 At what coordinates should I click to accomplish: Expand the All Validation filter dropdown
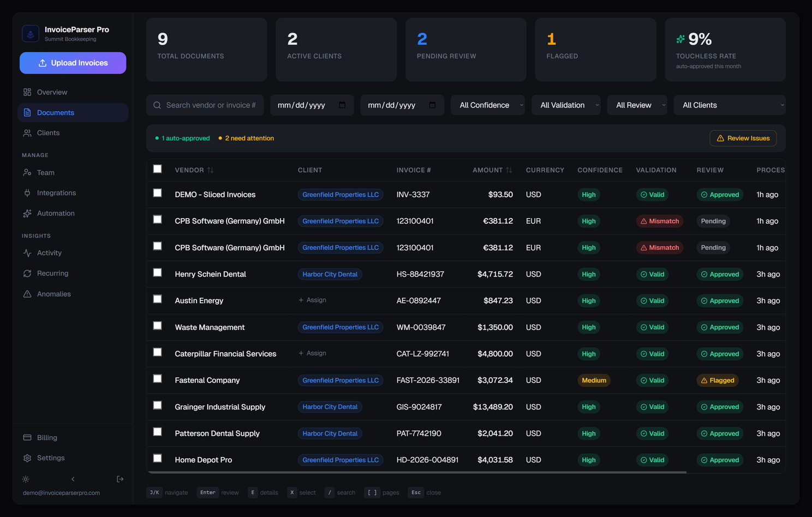point(566,105)
